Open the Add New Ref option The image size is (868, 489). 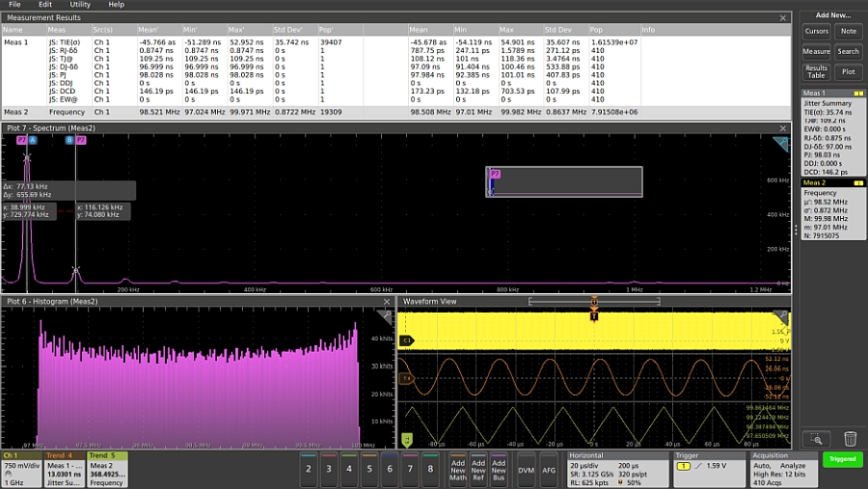tap(478, 468)
